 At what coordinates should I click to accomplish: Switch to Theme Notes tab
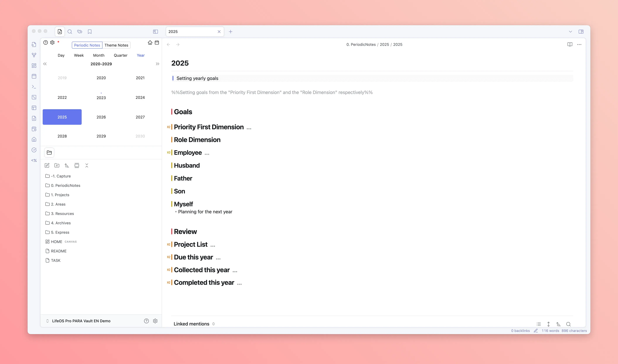tap(116, 45)
